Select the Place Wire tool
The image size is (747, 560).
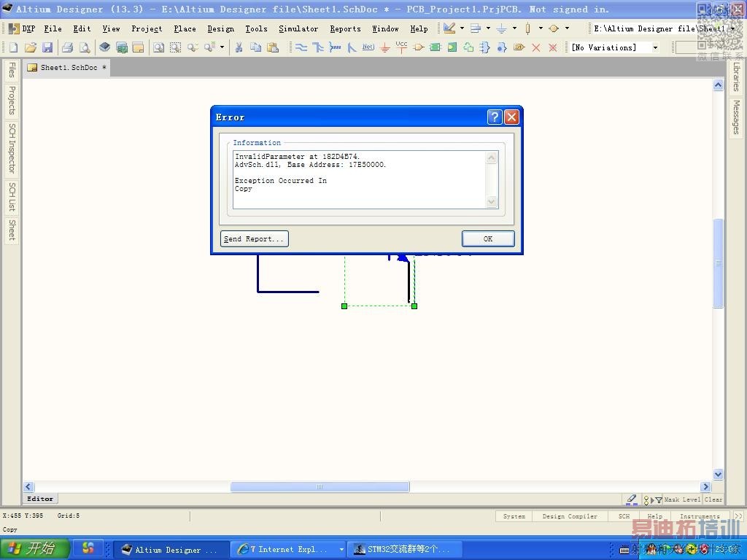[301, 47]
